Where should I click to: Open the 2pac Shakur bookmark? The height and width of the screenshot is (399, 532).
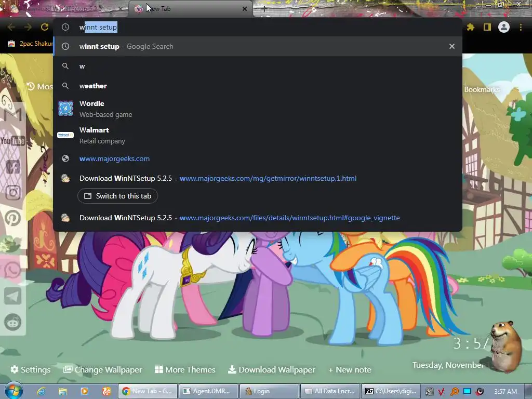coord(31,44)
